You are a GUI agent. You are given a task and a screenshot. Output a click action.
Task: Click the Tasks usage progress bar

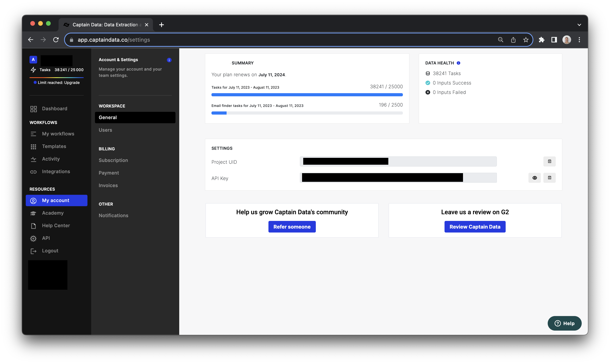307,95
